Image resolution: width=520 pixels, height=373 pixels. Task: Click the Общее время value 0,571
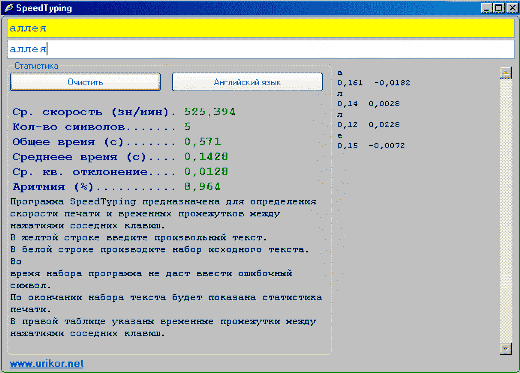click(x=202, y=142)
